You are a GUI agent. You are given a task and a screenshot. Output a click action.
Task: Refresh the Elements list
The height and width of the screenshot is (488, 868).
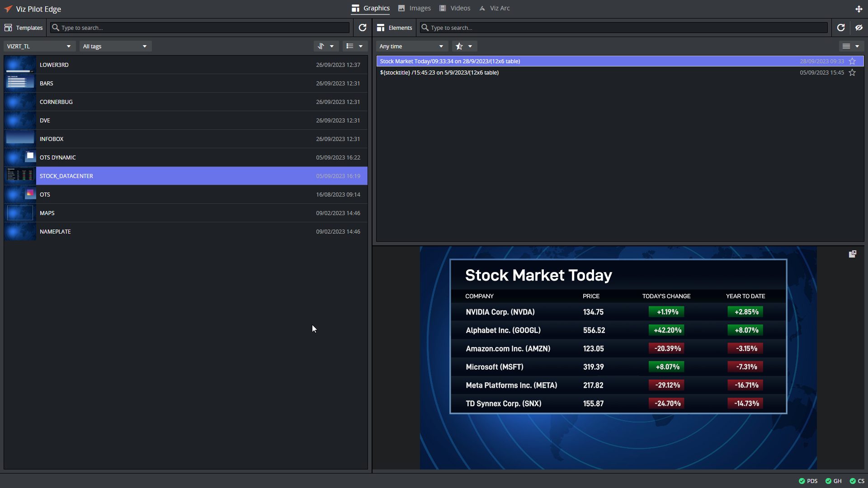(840, 28)
